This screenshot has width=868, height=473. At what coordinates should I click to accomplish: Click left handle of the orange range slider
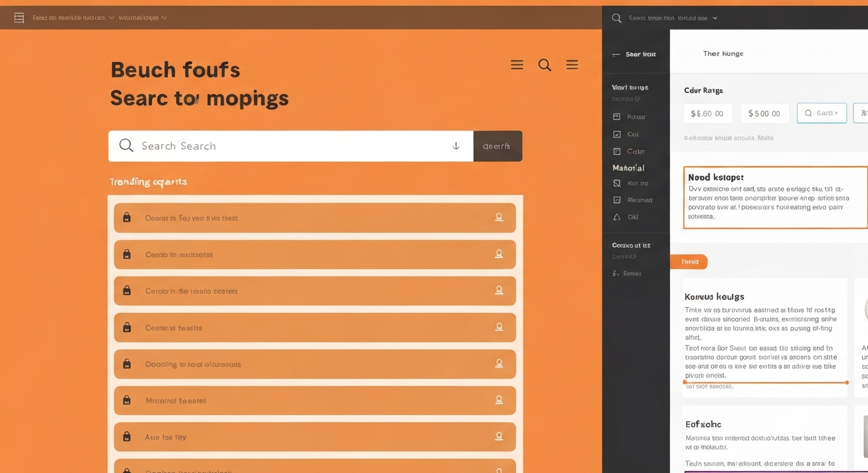(x=685, y=382)
